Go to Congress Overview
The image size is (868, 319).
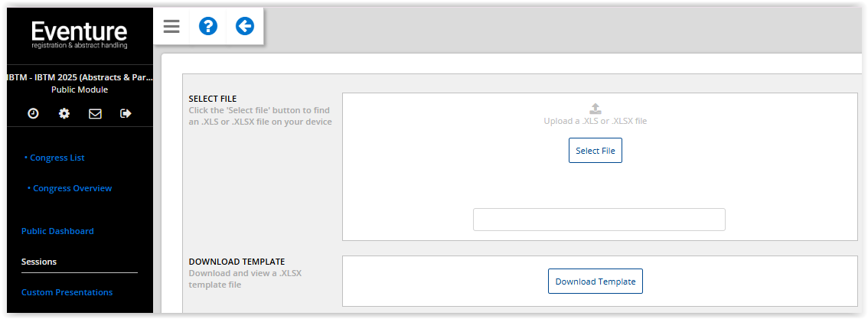coord(72,188)
